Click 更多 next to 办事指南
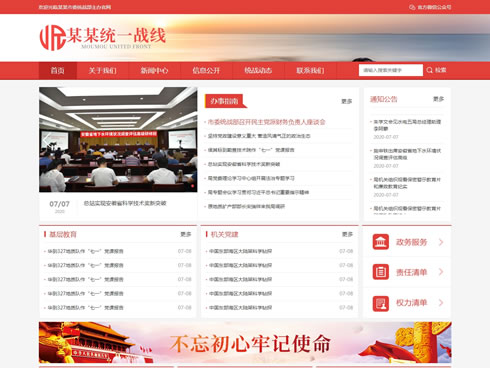 (347, 101)
